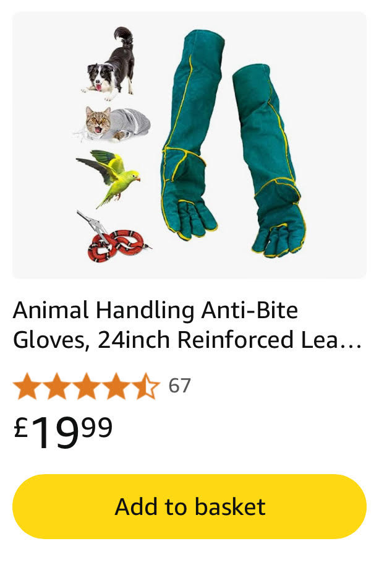Click the border collie dog picture
The height and width of the screenshot is (588, 379).
(x=108, y=63)
